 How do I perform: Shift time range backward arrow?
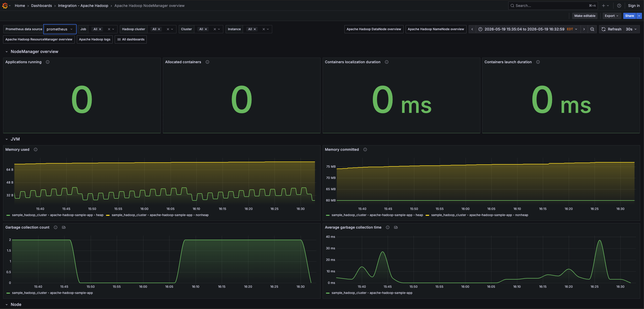point(472,29)
